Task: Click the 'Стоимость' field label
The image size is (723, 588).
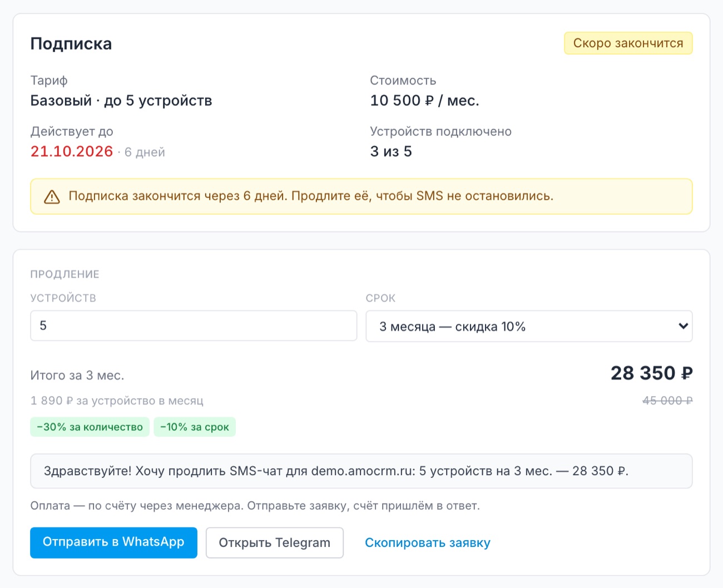Action: [x=403, y=81]
